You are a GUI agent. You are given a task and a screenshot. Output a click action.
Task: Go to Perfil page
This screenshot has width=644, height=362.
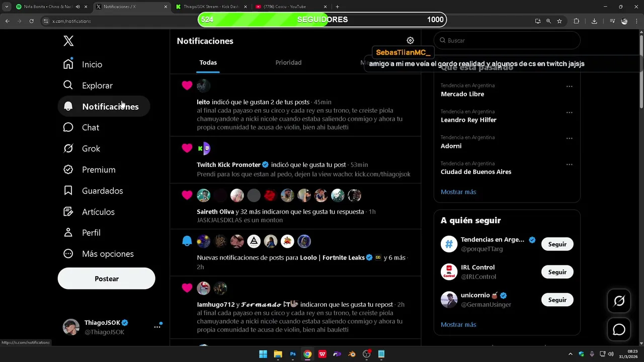point(82,233)
